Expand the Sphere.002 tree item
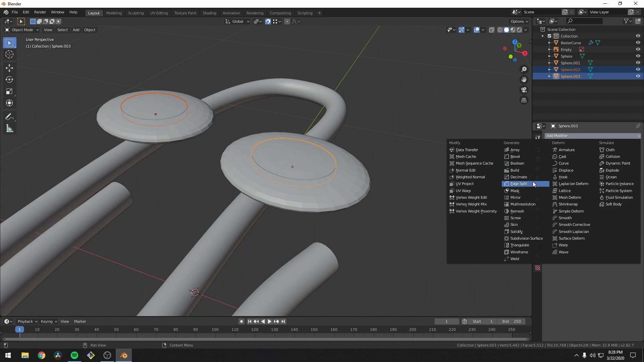 [549, 70]
